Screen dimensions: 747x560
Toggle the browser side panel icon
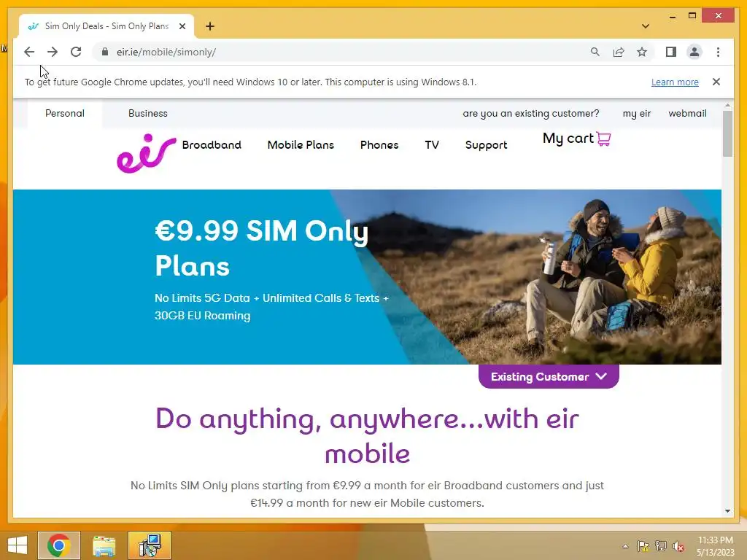[671, 52]
